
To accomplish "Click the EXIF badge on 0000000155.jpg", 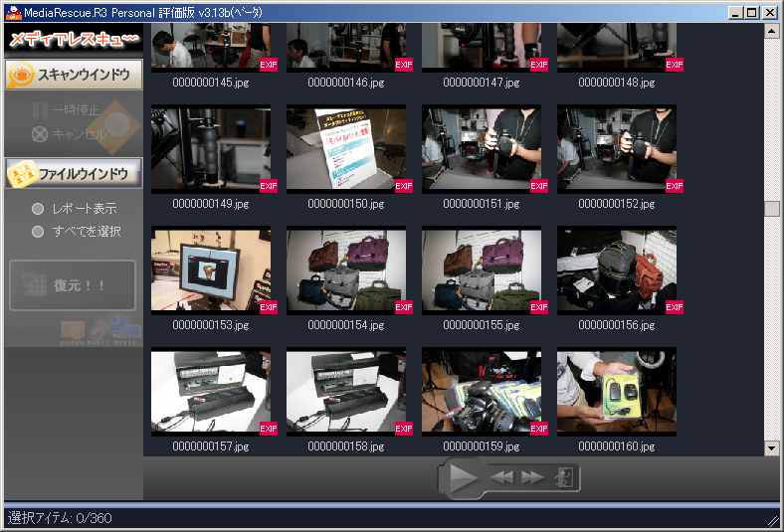I will pos(539,307).
